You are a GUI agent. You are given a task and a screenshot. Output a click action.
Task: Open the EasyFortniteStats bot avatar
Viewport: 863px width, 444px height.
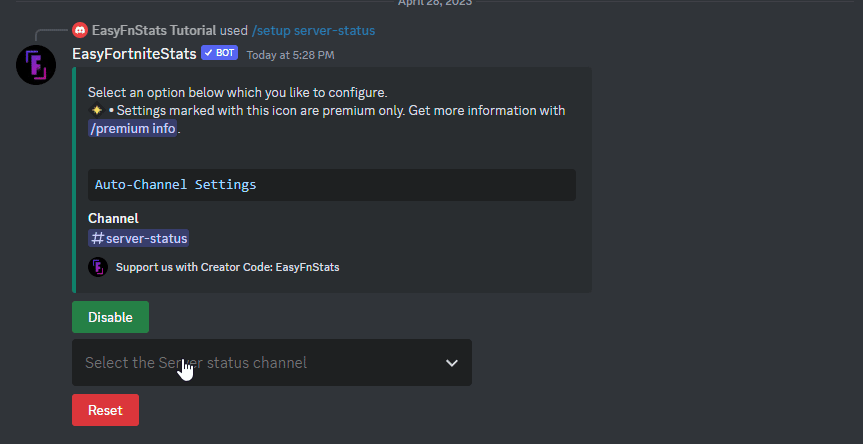pos(35,67)
